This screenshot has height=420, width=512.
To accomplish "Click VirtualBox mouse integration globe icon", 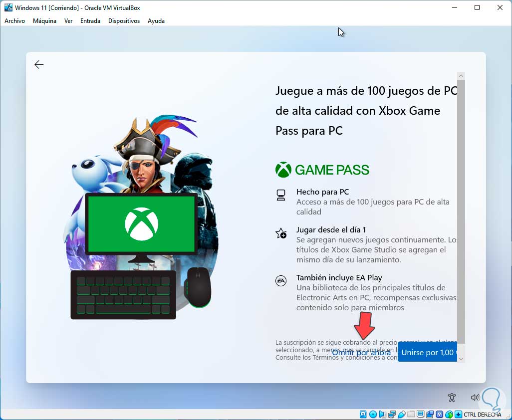I will [449, 415].
